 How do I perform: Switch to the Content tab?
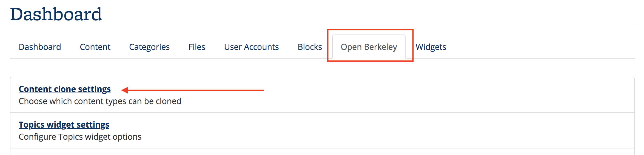tap(95, 47)
